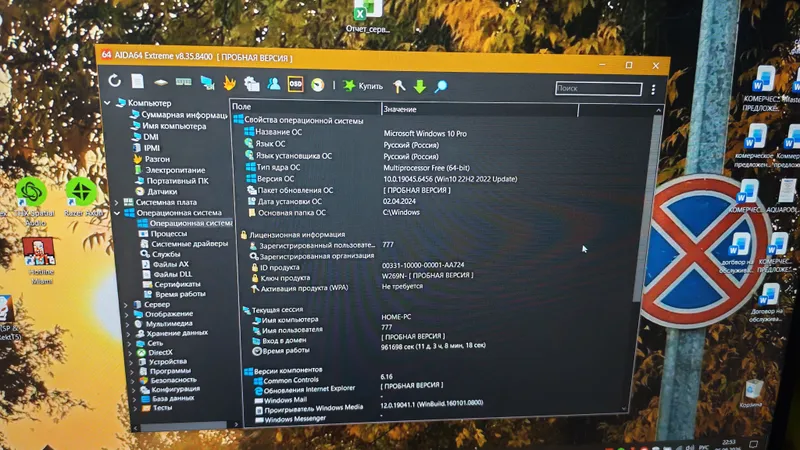Screen dimensions: 800x450
Task: Open the OSD panel icon
Action: point(295,84)
